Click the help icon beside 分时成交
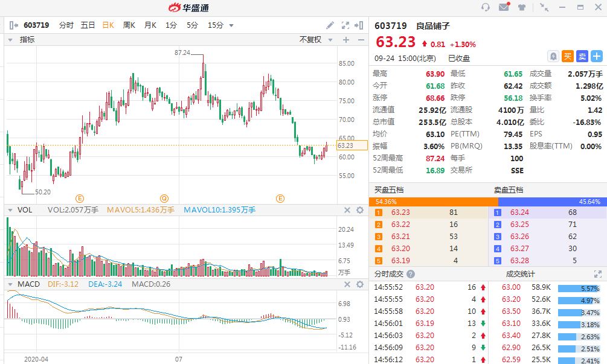This screenshot has width=607, height=364. [x=411, y=273]
